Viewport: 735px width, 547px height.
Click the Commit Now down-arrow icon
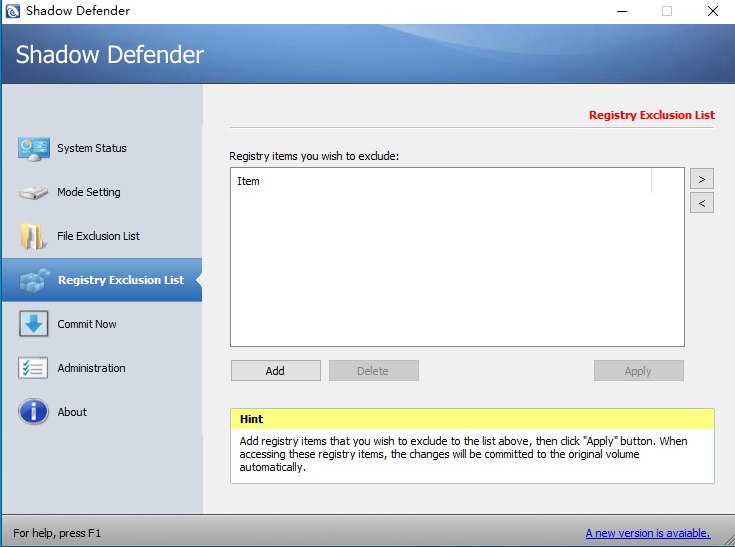coord(33,324)
